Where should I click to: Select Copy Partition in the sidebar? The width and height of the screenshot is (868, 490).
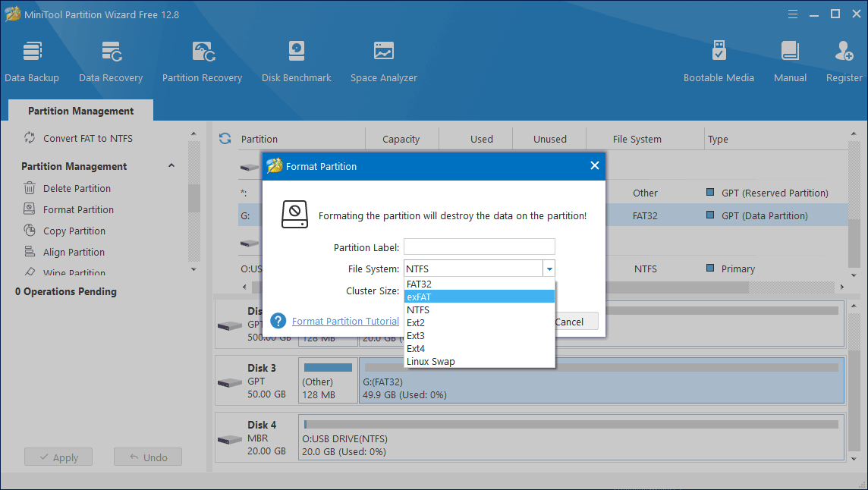click(74, 231)
